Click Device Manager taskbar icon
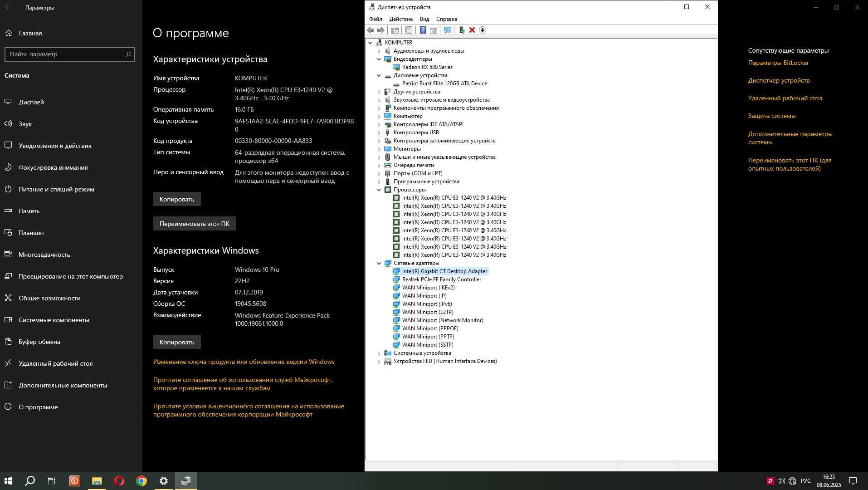This screenshot has width=868, height=490. pos(186,481)
